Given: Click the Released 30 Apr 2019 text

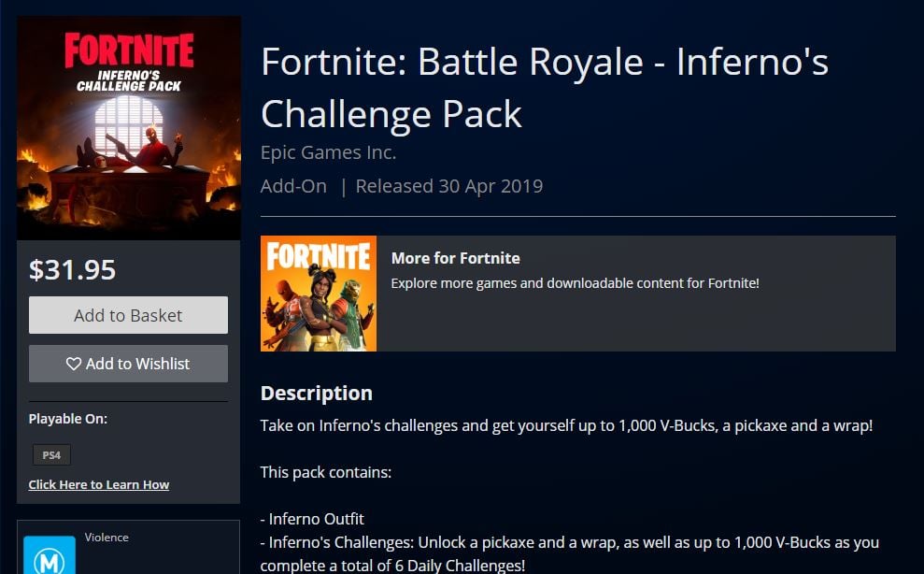Looking at the screenshot, I should (449, 186).
